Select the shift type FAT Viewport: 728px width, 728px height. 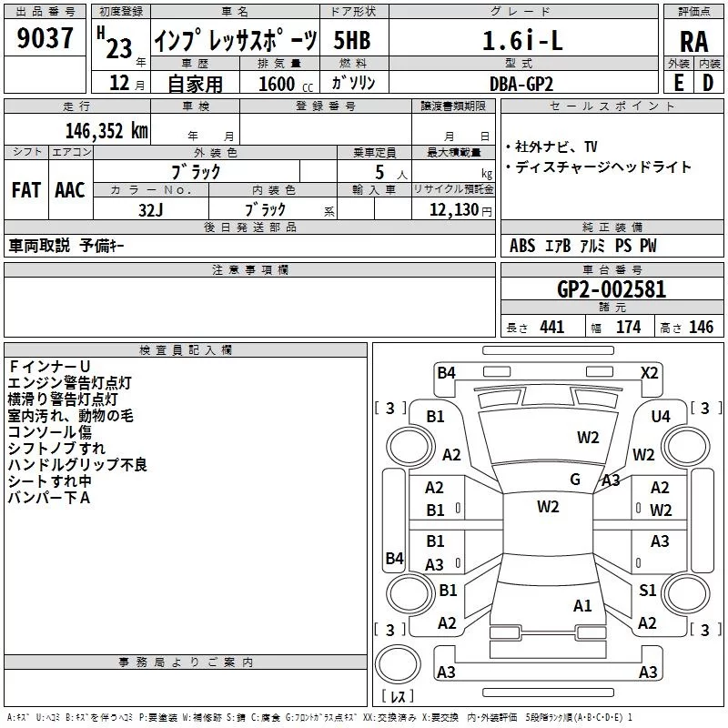[x=26, y=190]
